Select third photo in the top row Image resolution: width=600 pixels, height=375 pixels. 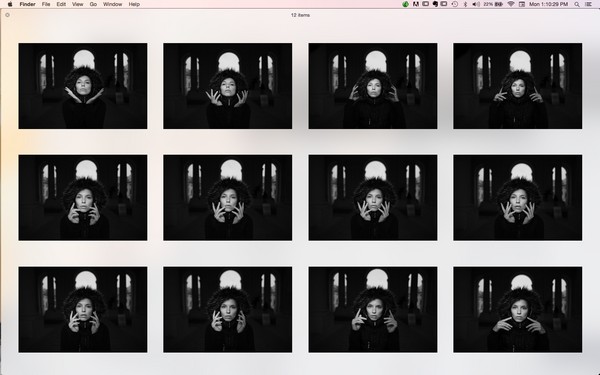point(373,86)
